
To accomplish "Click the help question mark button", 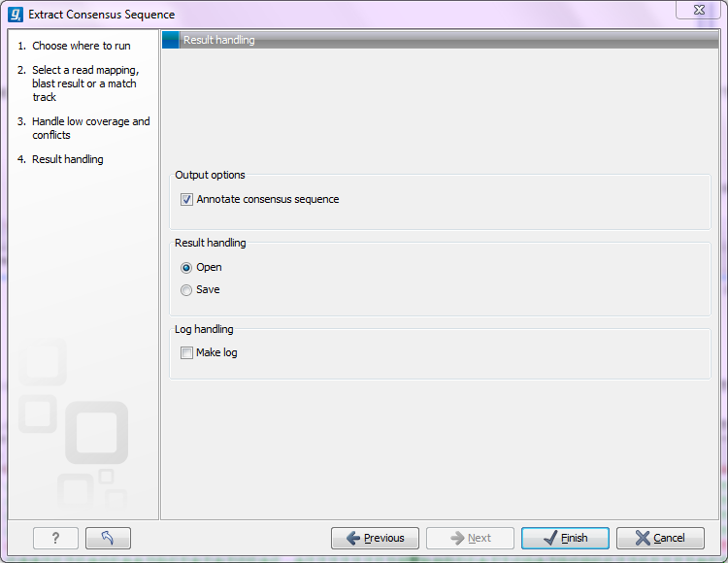I will click(55, 538).
